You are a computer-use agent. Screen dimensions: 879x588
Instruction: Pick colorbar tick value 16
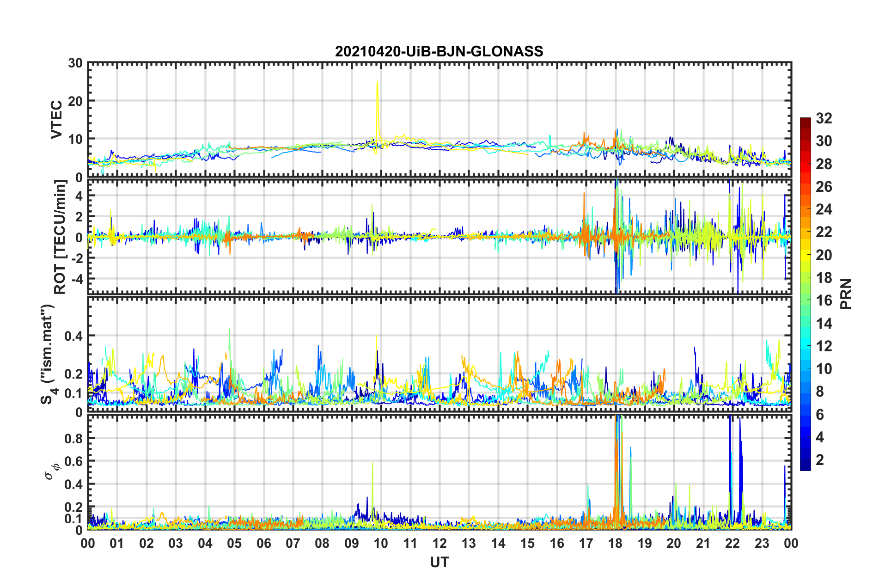pos(824,300)
